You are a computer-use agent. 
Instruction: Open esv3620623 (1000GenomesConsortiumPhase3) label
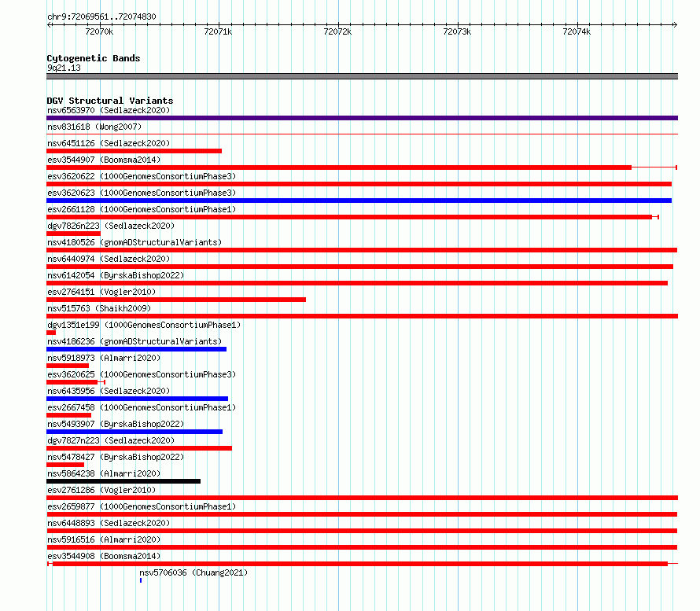(142, 193)
